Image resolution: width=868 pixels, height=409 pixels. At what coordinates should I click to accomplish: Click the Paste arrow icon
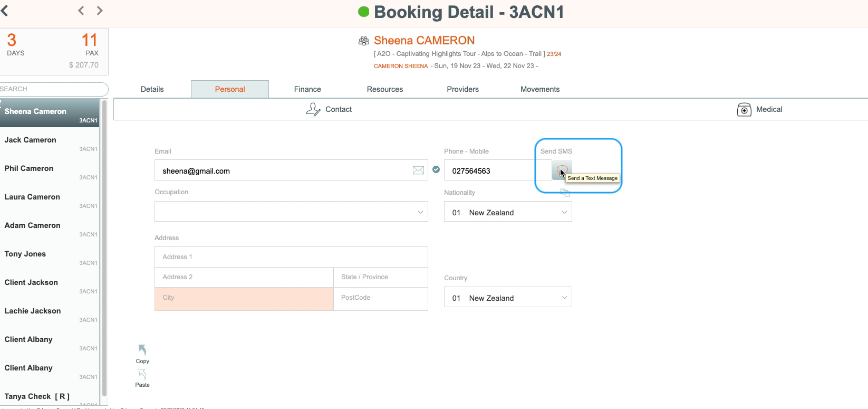point(142,374)
